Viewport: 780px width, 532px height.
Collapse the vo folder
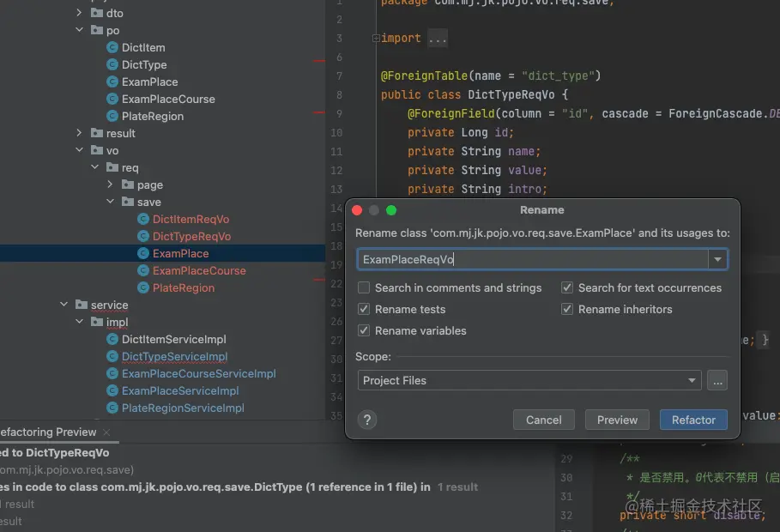tap(79, 150)
